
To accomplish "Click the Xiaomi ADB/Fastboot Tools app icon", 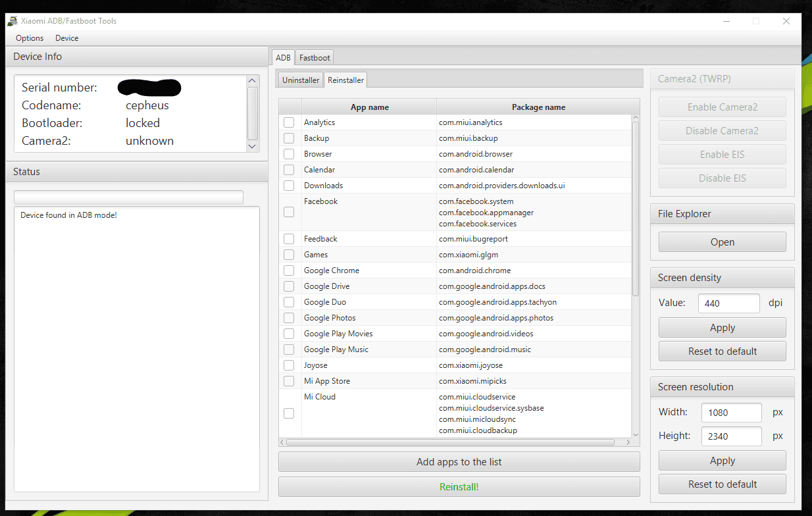I will pyautogui.click(x=13, y=21).
